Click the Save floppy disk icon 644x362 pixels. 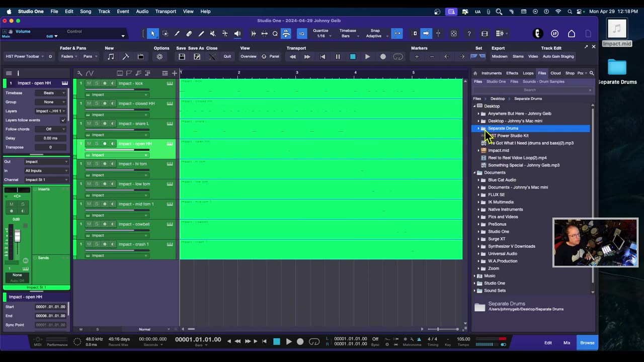click(x=182, y=57)
